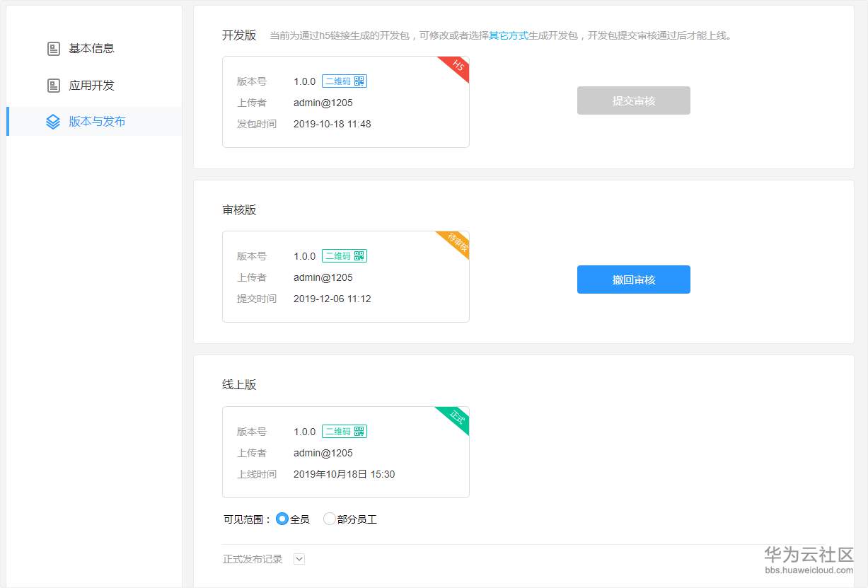Click the 撤回审核 button
The width and height of the screenshot is (868, 588).
click(x=633, y=279)
